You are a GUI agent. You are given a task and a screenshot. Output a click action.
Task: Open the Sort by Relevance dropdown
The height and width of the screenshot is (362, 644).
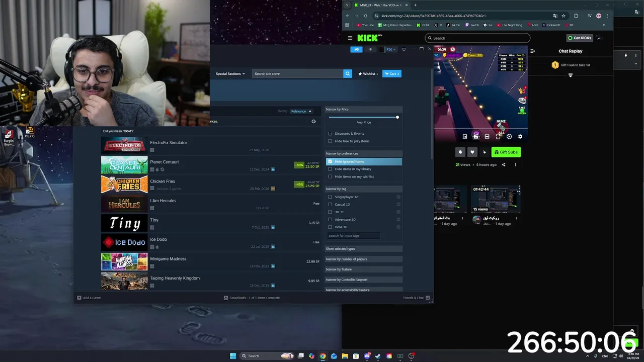[x=301, y=111]
